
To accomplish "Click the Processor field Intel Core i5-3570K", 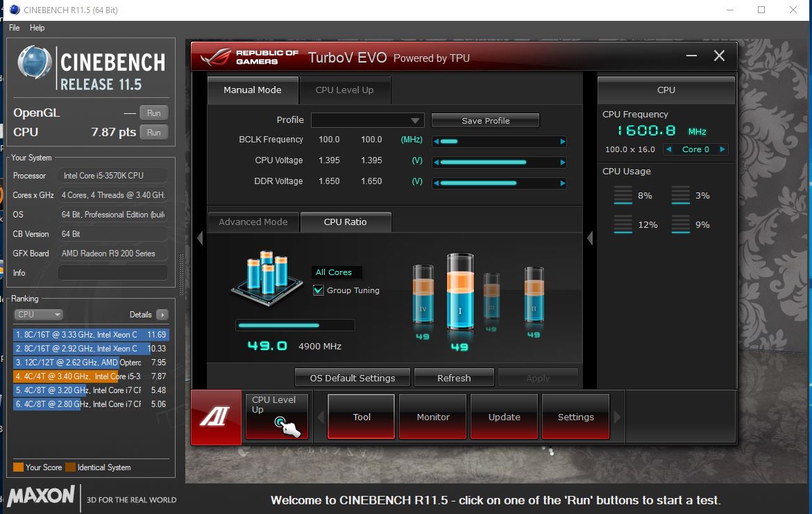I will [113, 176].
